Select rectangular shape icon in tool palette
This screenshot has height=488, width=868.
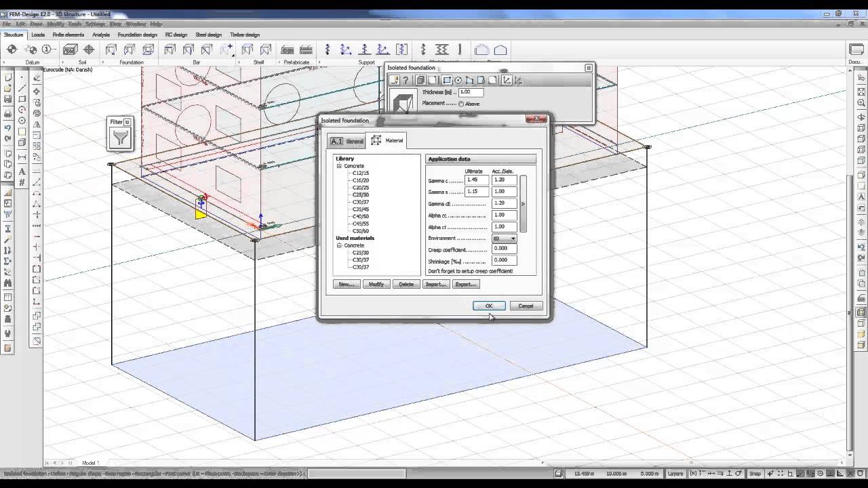447,80
